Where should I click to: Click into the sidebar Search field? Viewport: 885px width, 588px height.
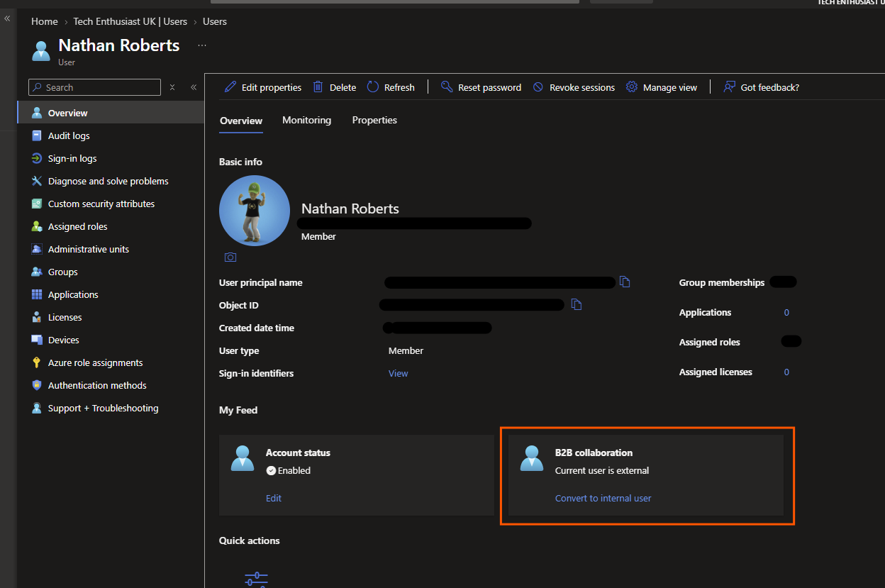pos(94,87)
